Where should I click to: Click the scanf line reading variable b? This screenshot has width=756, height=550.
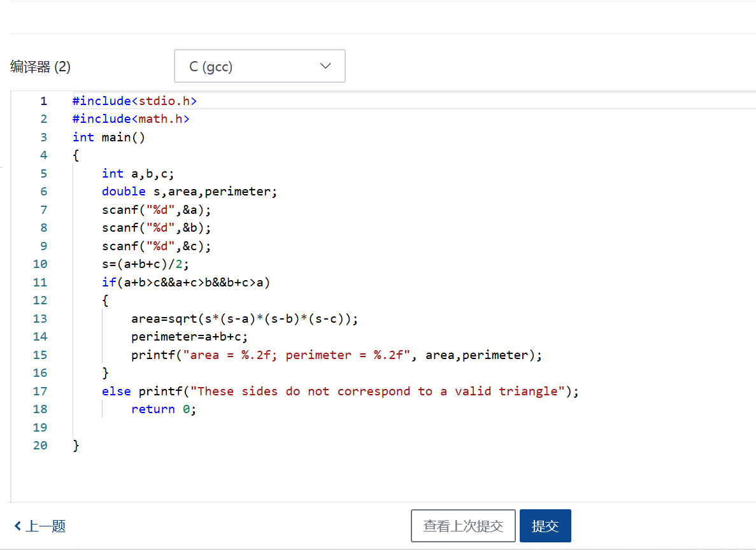[x=156, y=228]
